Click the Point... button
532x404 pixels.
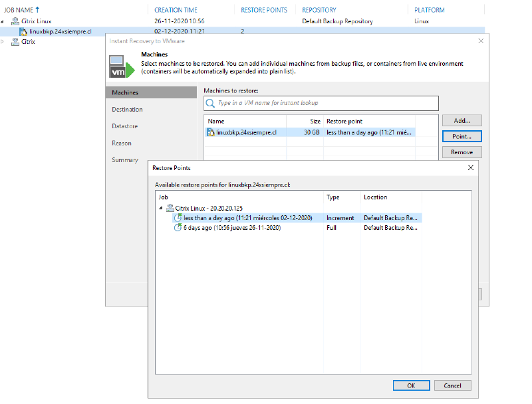(462, 137)
